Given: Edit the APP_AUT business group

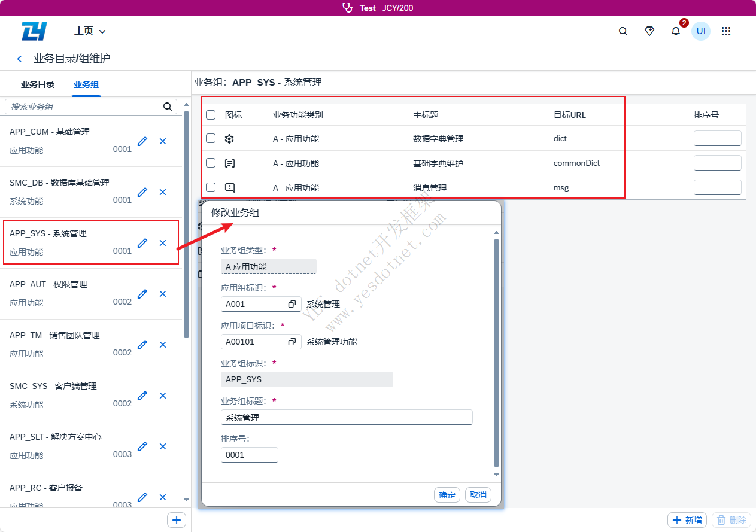Looking at the screenshot, I should tap(142, 294).
